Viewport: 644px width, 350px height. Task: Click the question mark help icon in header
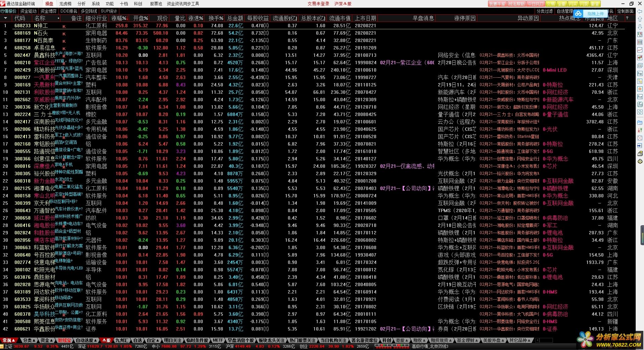click(x=627, y=18)
